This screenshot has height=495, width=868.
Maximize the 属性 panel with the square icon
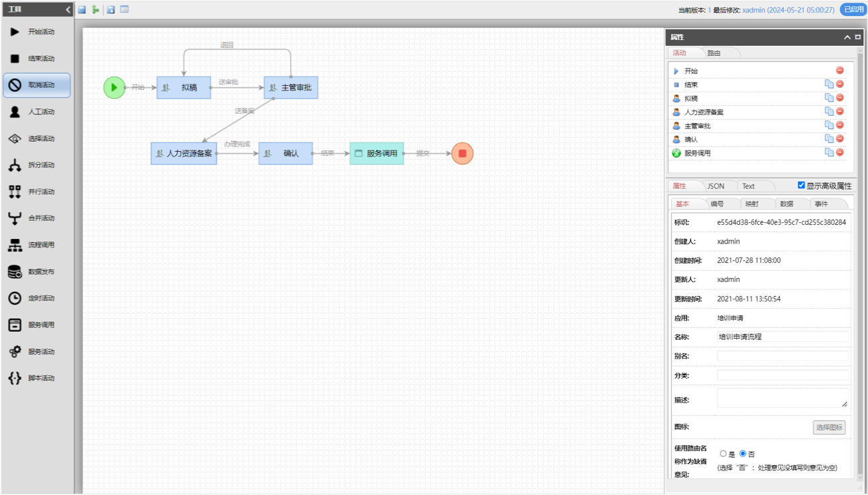(858, 37)
